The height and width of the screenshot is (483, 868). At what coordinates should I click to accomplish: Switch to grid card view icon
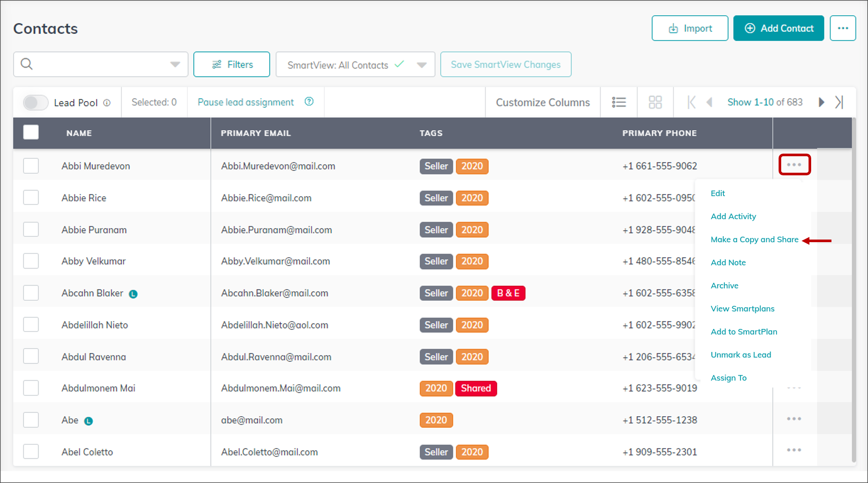655,102
